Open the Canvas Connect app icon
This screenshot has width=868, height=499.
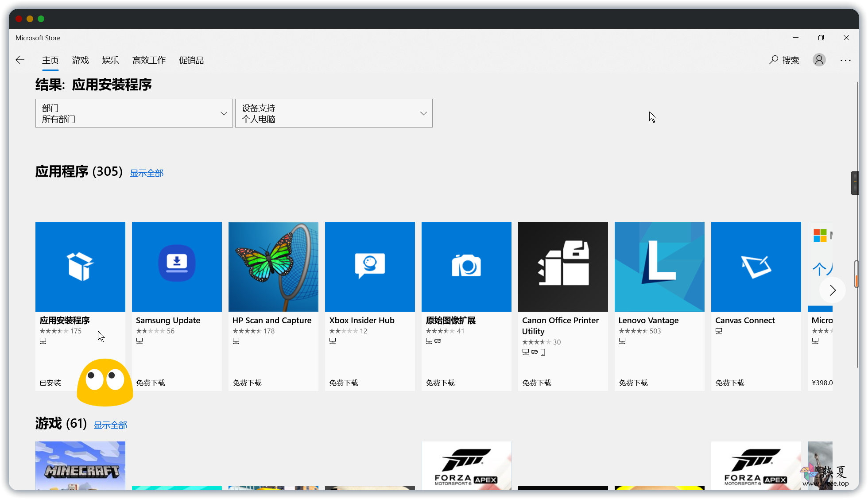tap(756, 267)
